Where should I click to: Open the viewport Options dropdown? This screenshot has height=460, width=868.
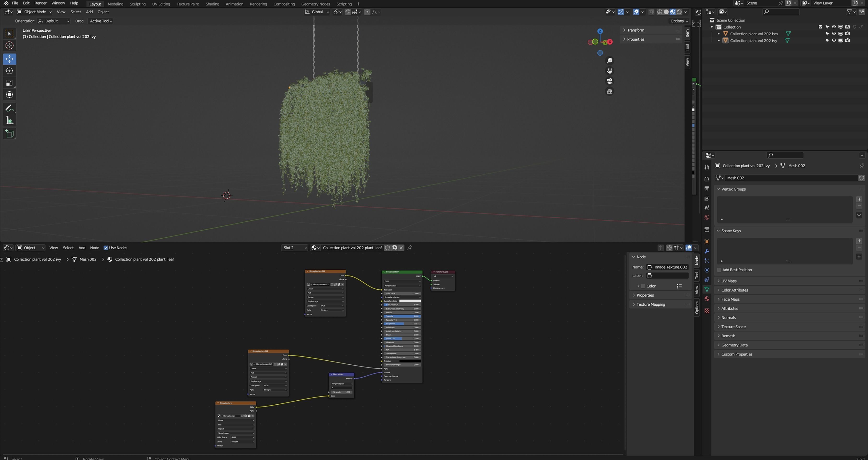679,21
